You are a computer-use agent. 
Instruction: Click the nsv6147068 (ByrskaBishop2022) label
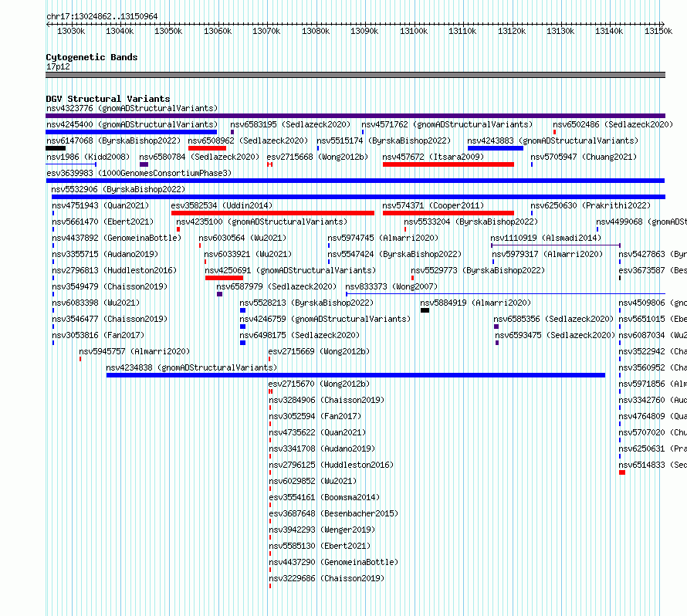point(113,140)
